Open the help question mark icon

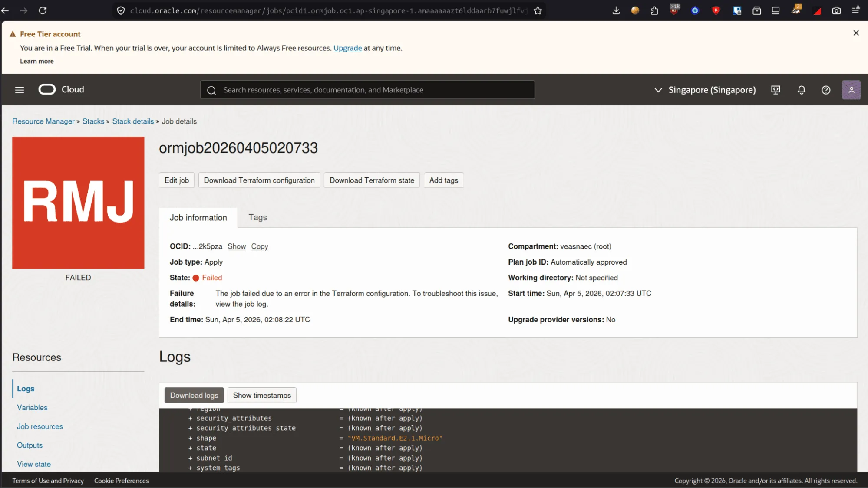[826, 90]
